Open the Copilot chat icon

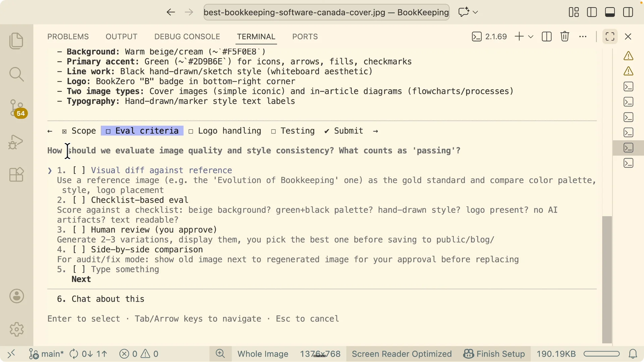(x=464, y=12)
